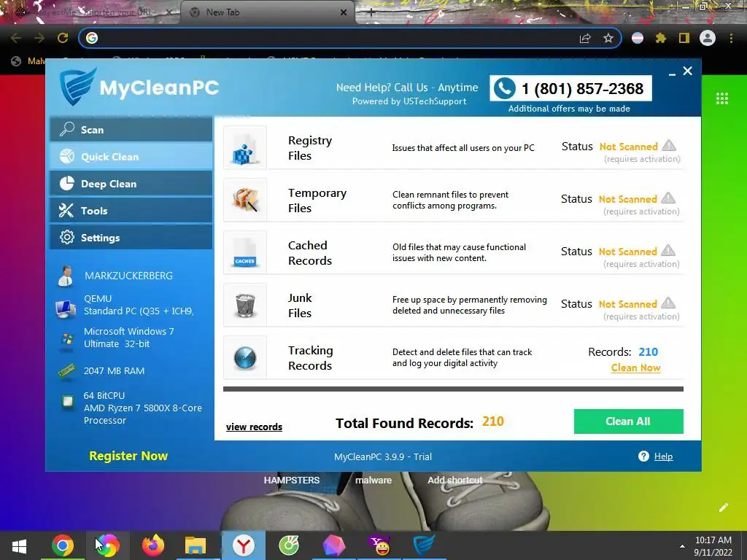Screen dimensions: 747x560
Task: Click the Windows 7 OS icon
Action: click(67, 340)
